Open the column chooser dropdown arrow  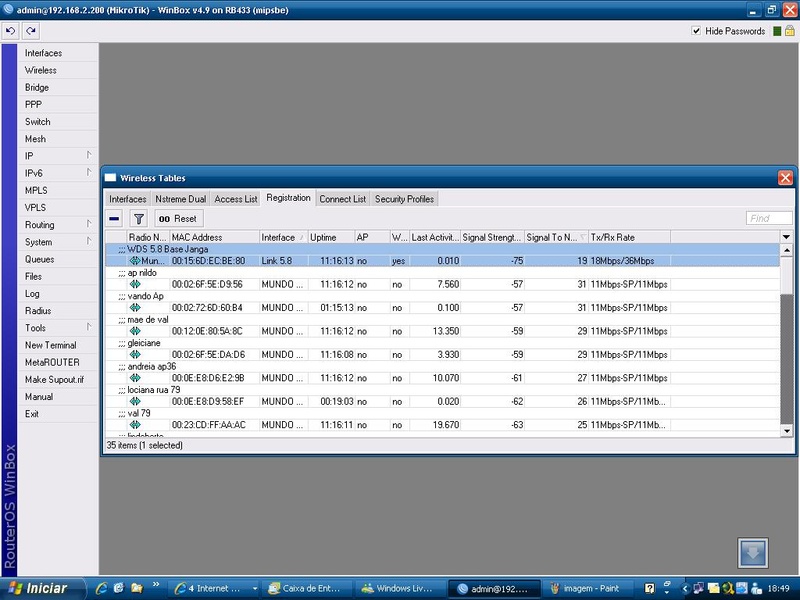[x=786, y=237]
